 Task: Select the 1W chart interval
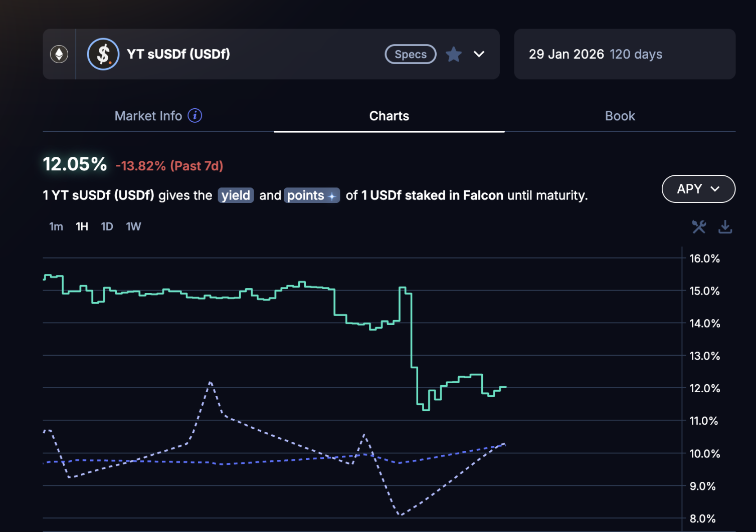point(133,227)
